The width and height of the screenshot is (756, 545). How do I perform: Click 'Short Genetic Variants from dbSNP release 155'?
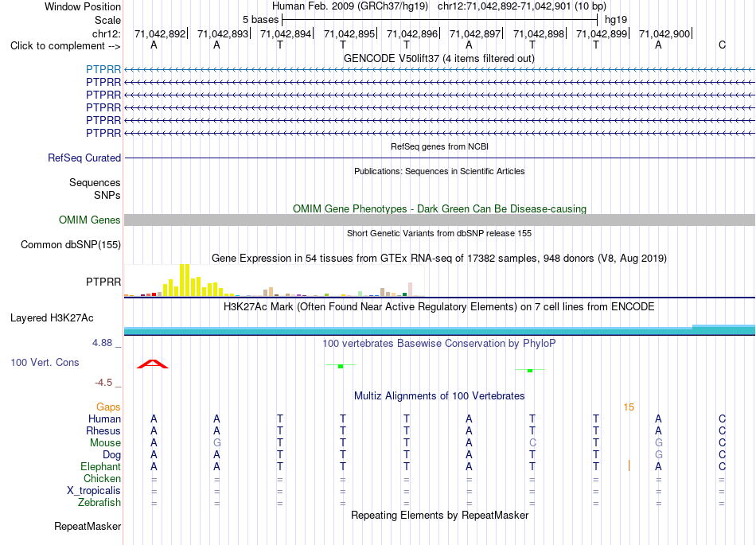439,233
